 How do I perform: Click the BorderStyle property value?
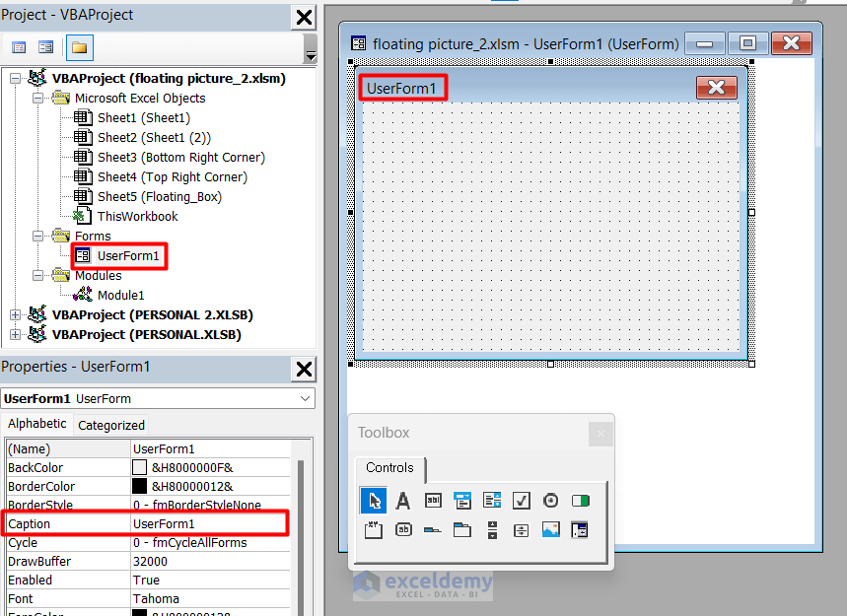tap(210, 505)
